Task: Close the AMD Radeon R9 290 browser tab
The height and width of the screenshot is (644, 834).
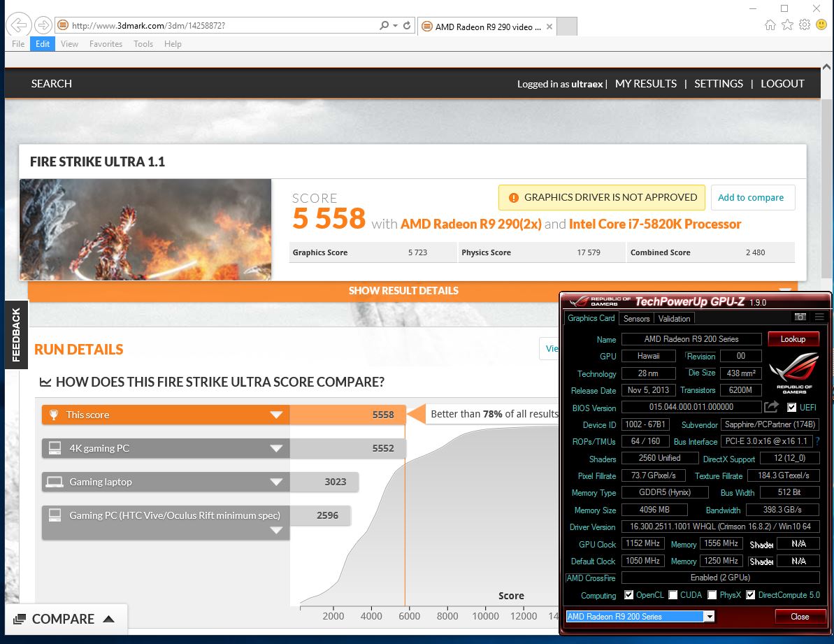Action: pos(549,27)
